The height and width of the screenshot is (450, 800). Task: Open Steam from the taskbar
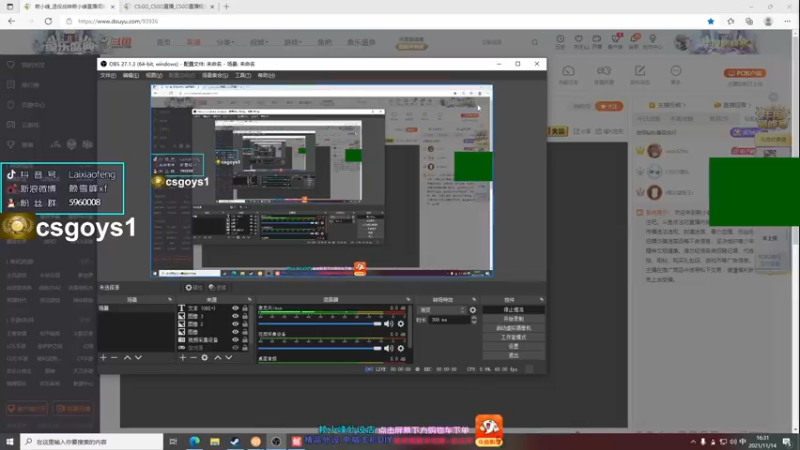pyautogui.click(x=235, y=441)
